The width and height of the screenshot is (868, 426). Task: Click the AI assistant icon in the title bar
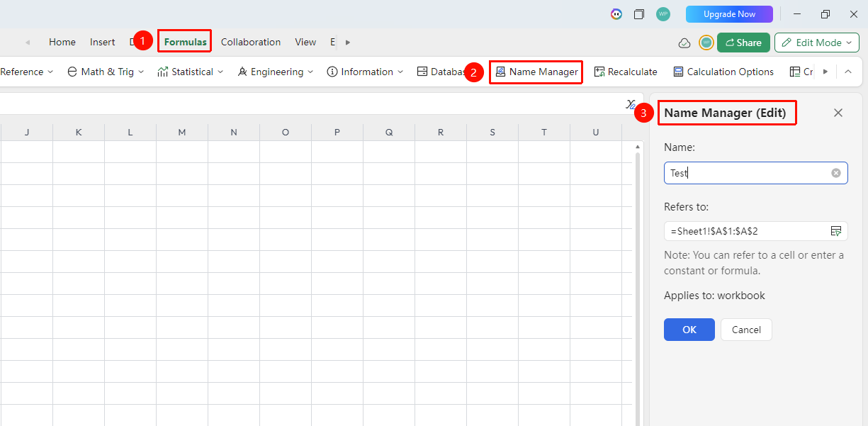tap(616, 14)
